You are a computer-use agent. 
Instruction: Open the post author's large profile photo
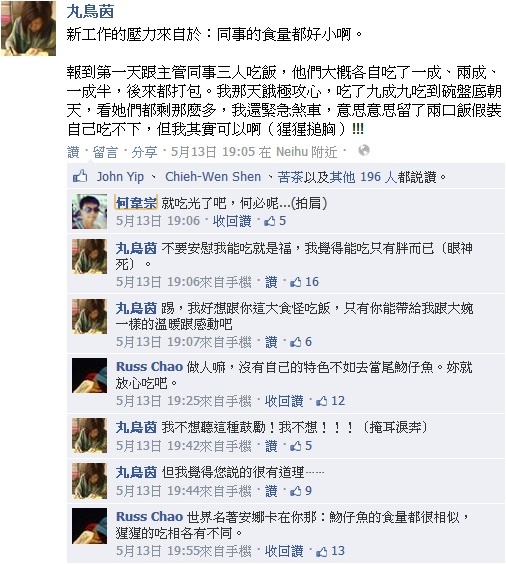click(28, 28)
